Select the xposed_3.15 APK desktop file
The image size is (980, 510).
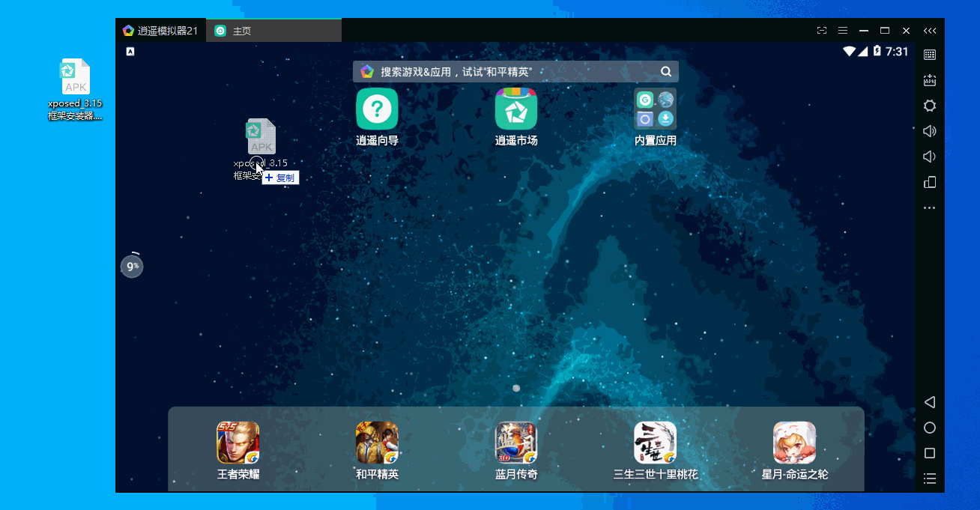tap(75, 89)
